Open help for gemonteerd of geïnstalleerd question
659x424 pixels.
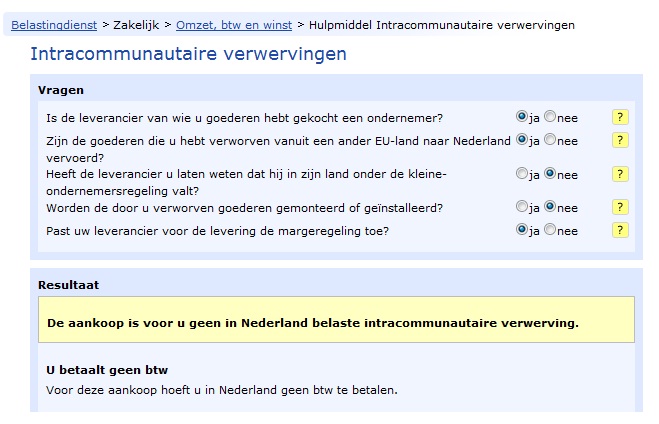point(620,207)
